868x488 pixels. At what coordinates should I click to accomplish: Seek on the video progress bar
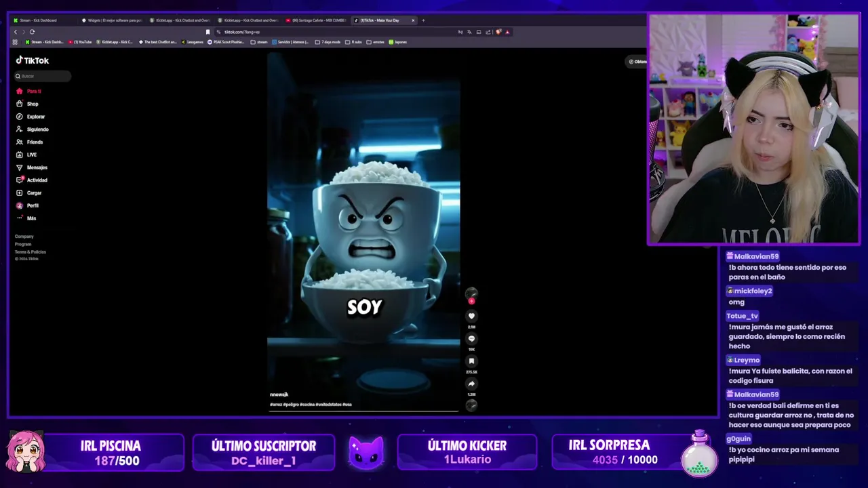(363, 411)
